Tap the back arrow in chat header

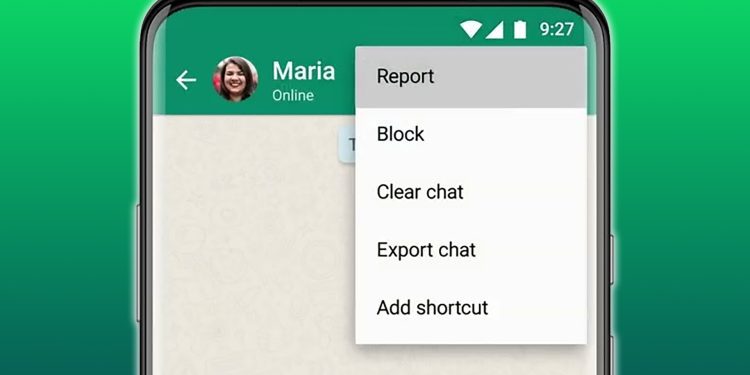(186, 80)
